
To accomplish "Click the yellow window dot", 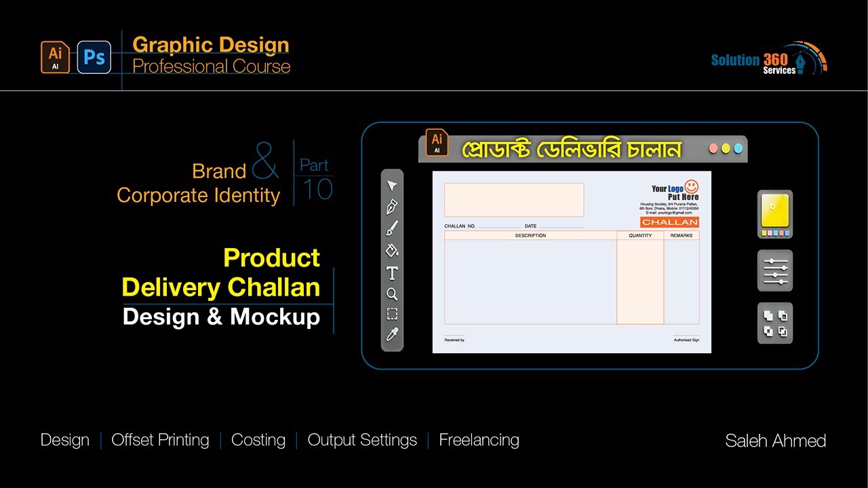I will (726, 148).
